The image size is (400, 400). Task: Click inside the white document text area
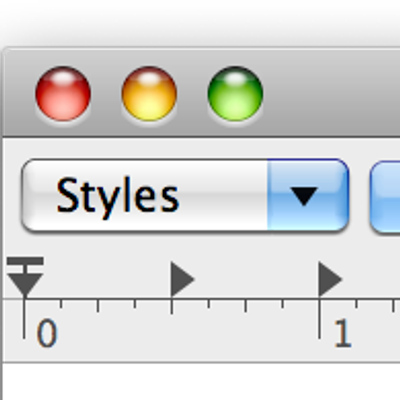coord(202,382)
